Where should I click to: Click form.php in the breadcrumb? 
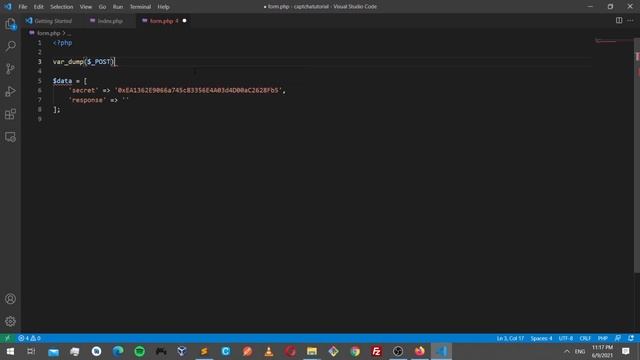coord(49,33)
